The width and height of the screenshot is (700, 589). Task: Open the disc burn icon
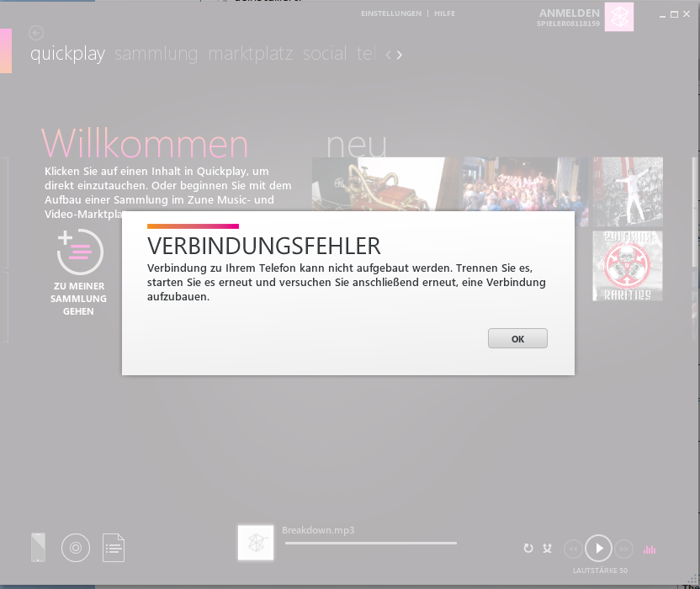point(76,548)
